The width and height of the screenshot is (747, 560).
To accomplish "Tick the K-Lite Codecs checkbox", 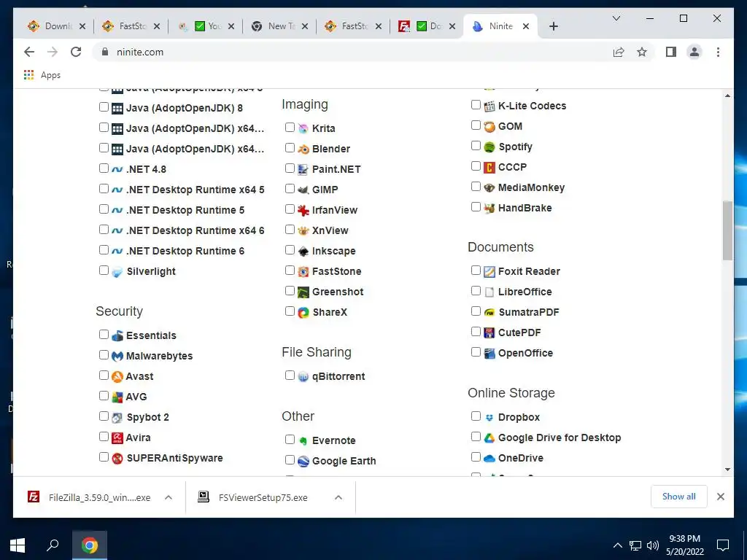I will 476,105.
